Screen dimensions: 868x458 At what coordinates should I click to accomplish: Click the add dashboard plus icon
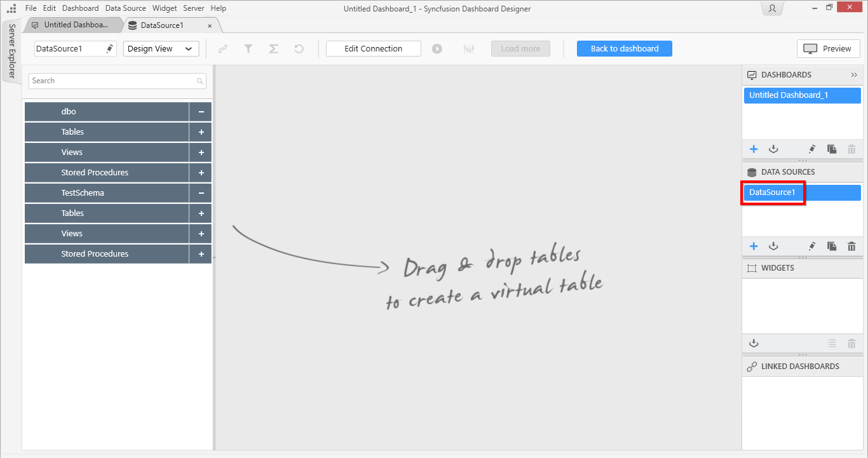click(754, 149)
